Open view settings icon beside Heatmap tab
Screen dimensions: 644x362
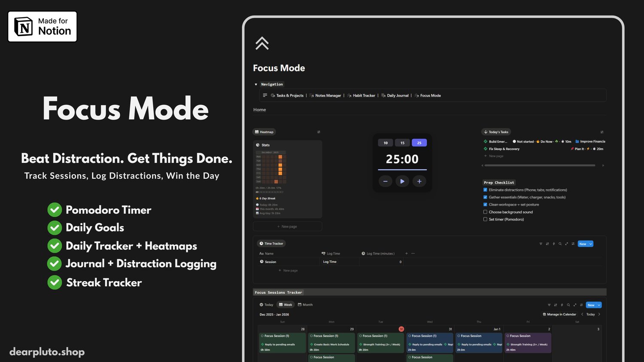319,132
